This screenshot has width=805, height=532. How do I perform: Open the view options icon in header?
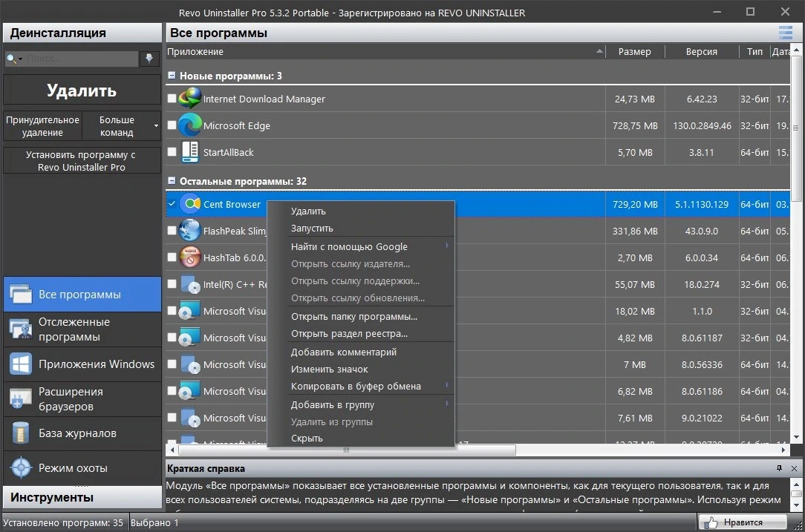click(x=786, y=33)
